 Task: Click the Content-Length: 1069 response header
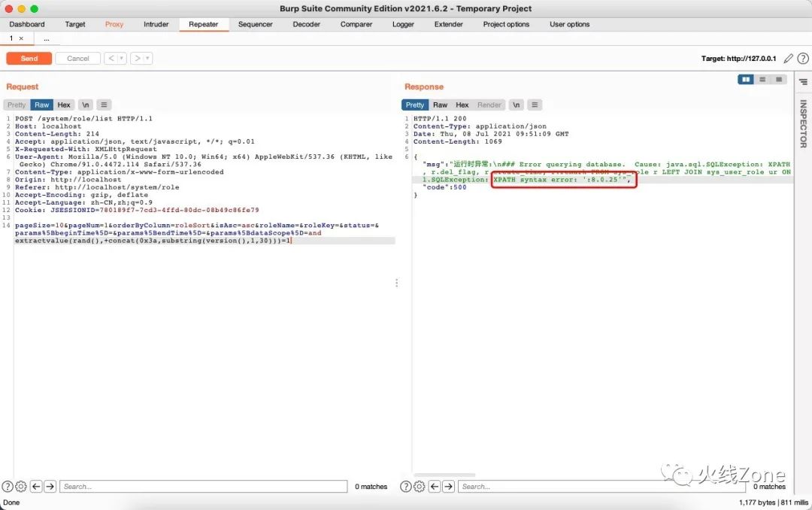click(458, 141)
